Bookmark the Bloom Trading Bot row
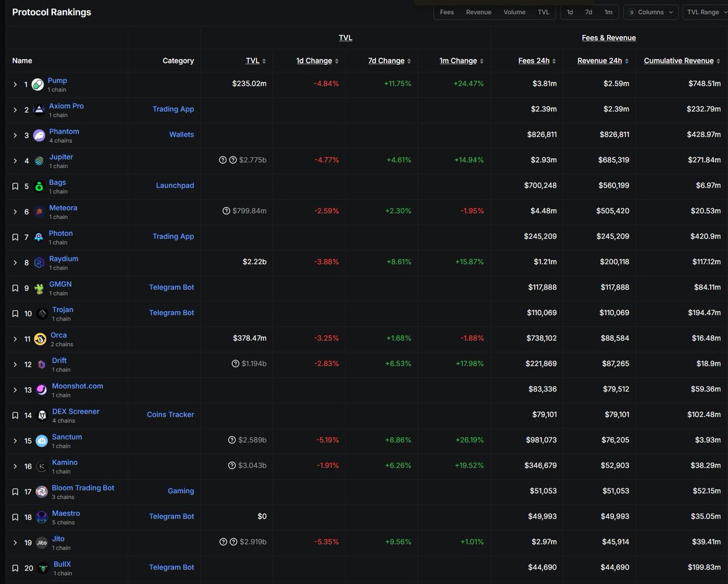The height and width of the screenshot is (584, 728). coord(15,492)
